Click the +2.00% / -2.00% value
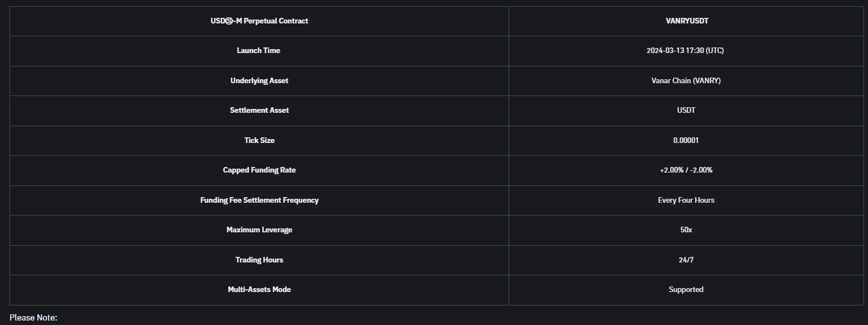Viewport: 868px width, 325px height. coord(686,170)
